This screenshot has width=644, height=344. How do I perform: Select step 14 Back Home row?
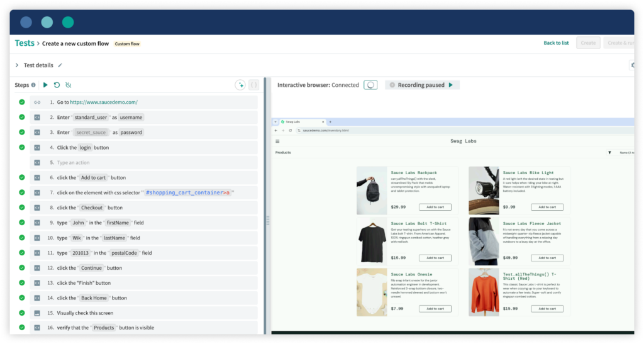[144, 298]
